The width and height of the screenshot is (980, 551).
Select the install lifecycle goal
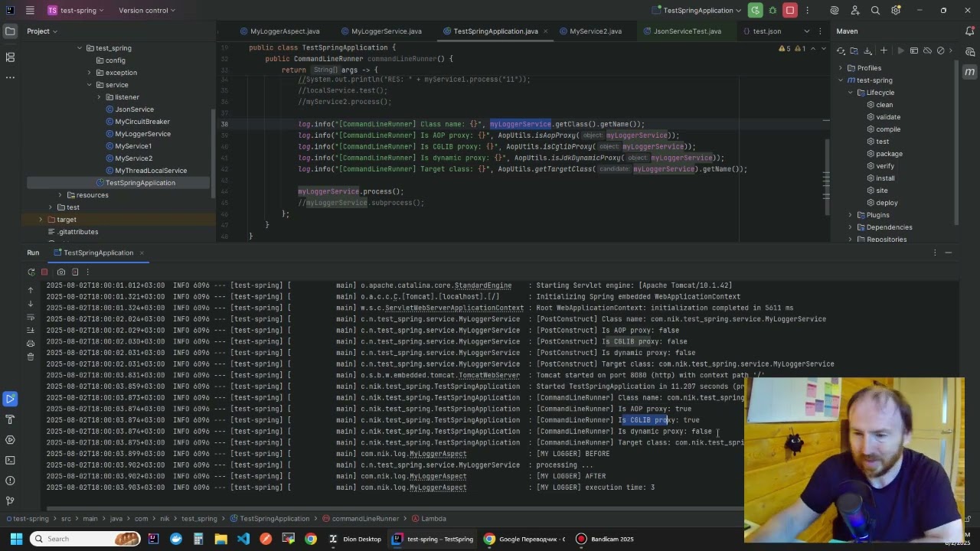pos(885,178)
